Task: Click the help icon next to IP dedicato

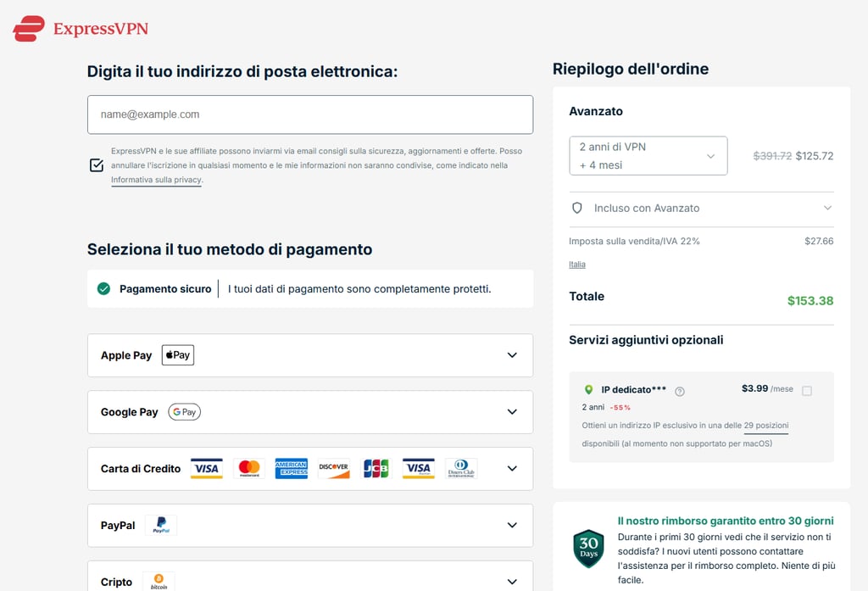Action: (680, 392)
